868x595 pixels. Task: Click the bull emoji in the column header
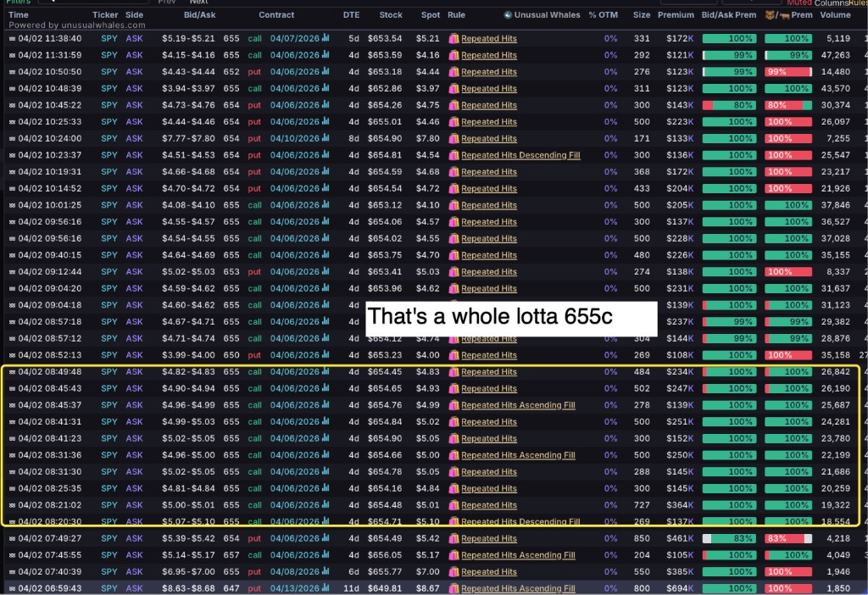(784, 15)
